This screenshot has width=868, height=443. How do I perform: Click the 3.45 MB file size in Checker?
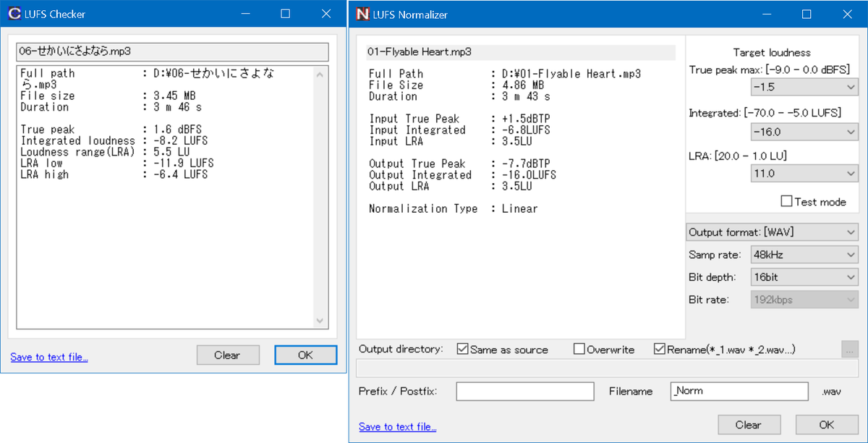point(174,96)
